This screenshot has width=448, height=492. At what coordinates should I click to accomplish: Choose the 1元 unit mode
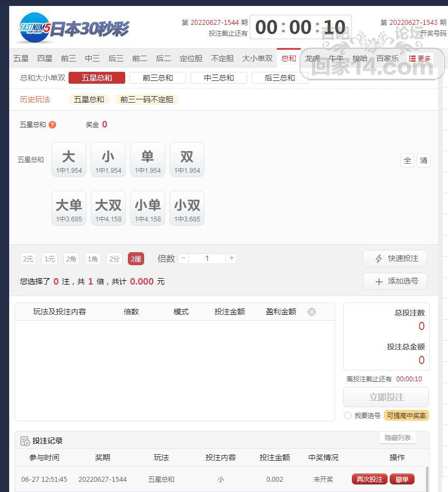click(50, 259)
